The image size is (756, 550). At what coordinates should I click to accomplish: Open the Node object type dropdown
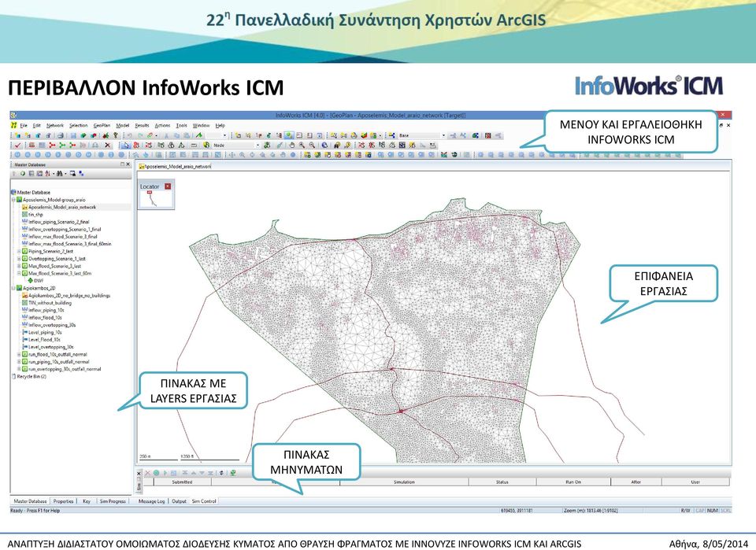pos(258,145)
